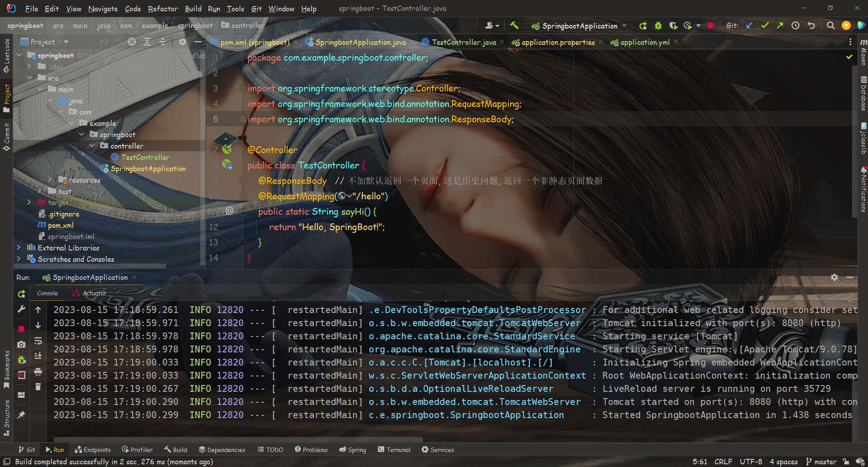
Task: Open TestController file in tree
Action: point(145,157)
